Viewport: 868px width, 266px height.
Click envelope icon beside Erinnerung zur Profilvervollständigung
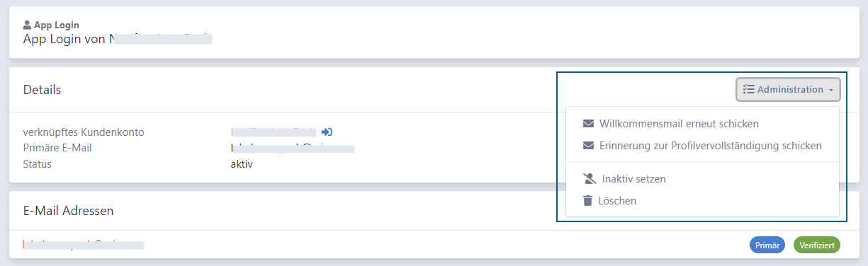point(588,146)
